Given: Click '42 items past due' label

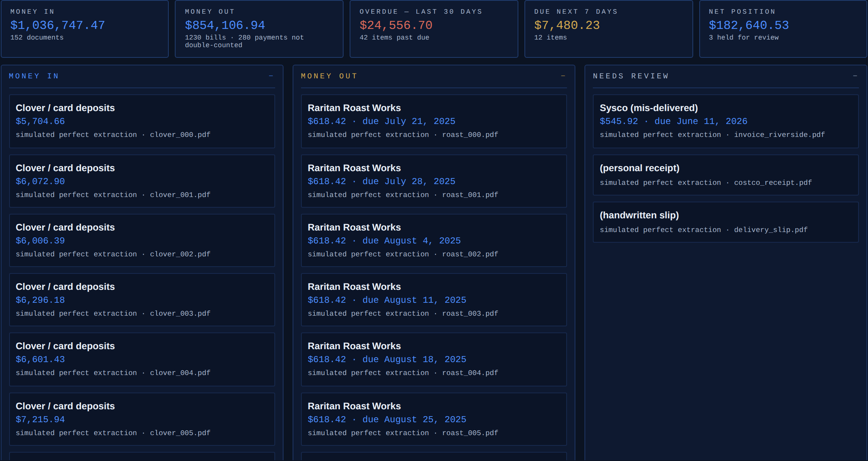Looking at the screenshot, I should (394, 38).
